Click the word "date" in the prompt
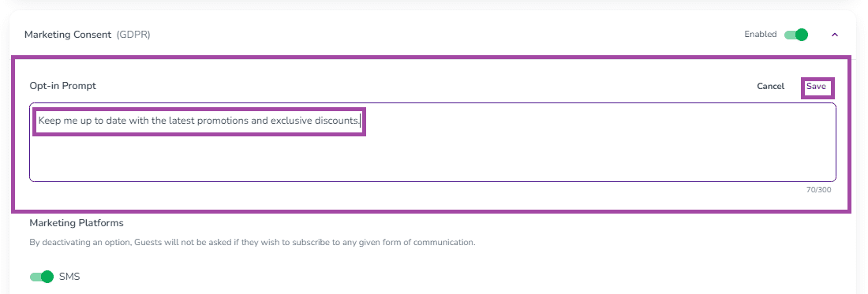Screen dimensions: 868x294 pyautogui.click(x=116, y=121)
